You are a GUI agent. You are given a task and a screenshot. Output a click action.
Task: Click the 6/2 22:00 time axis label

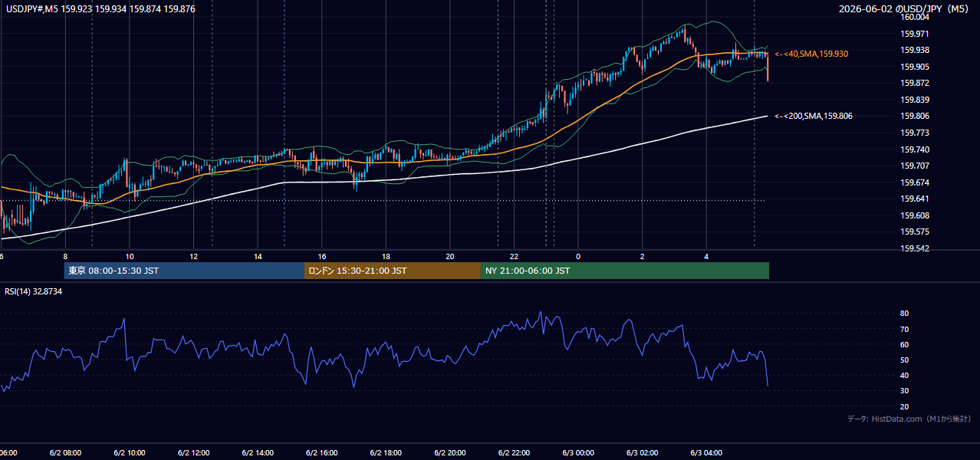(x=514, y=453)
